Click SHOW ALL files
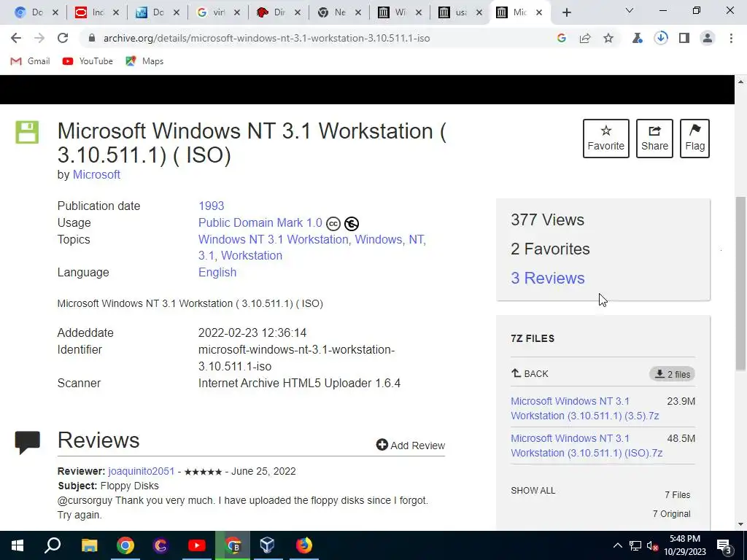The height and width of the screenshot is (560, 747). [533, 491]
